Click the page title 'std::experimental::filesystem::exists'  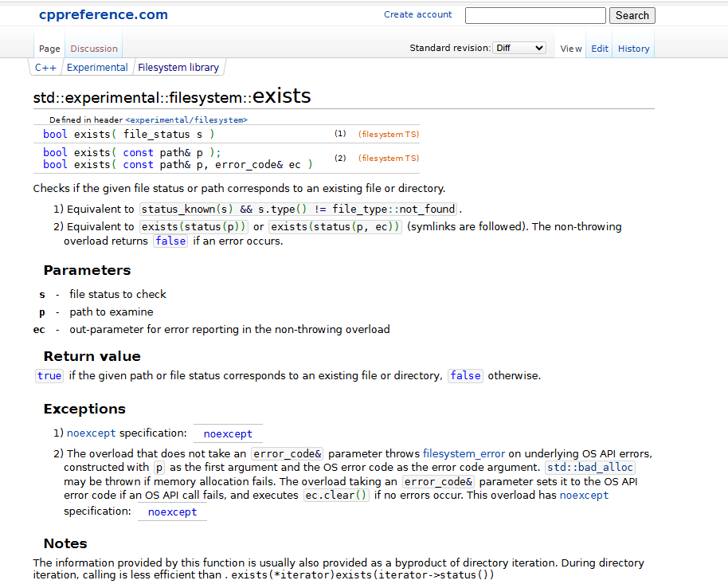[172, 96]
